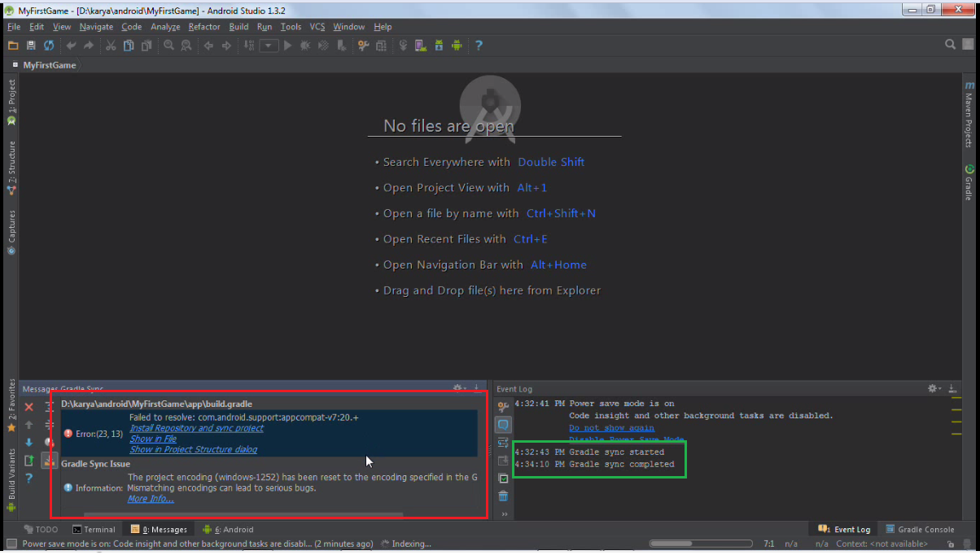Click the Make Project toolbar icon
The height and width of the screenshot is (555, 980).
coord(250,46)
